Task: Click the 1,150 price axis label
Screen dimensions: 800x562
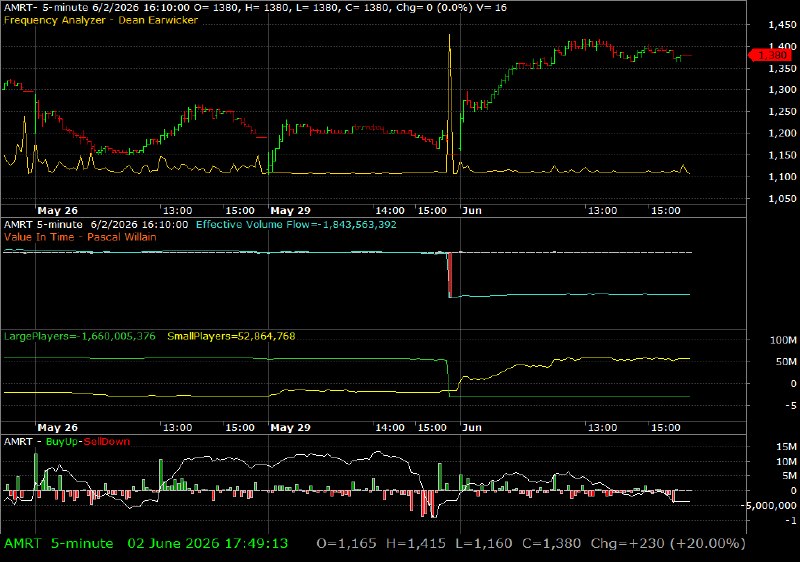Action: point(782,156)
